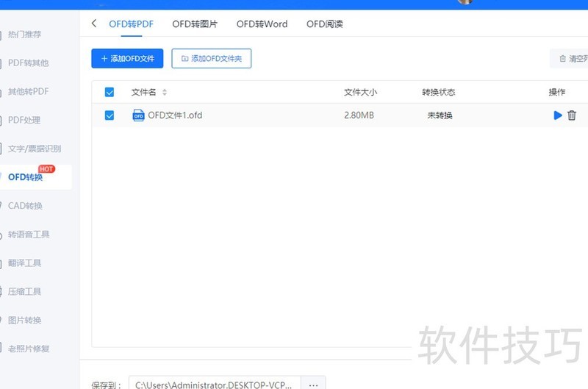The height and width of the screenshot is (389, 588).
Task: Click the back arrow beside OFD转PDF
Action: [x=94, y=24]
